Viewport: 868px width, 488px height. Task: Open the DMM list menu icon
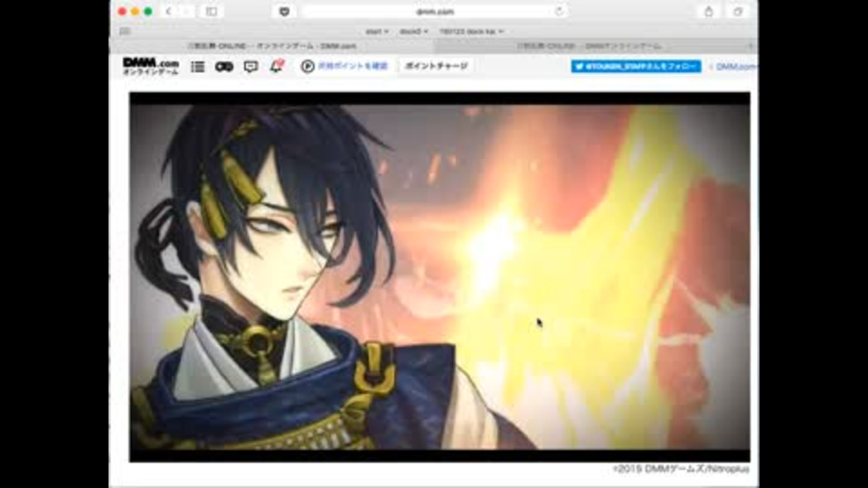pyautogui.click(x=198, y=66)
